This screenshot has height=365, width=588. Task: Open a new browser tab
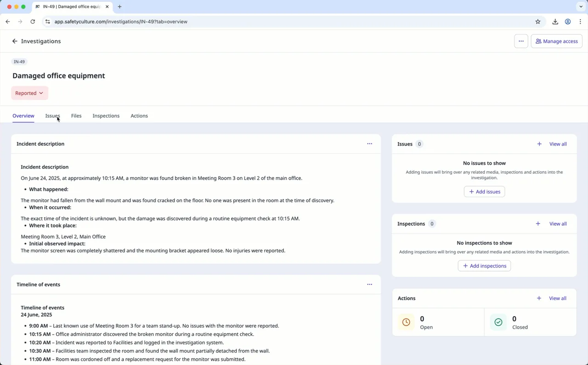pos(119,7)
